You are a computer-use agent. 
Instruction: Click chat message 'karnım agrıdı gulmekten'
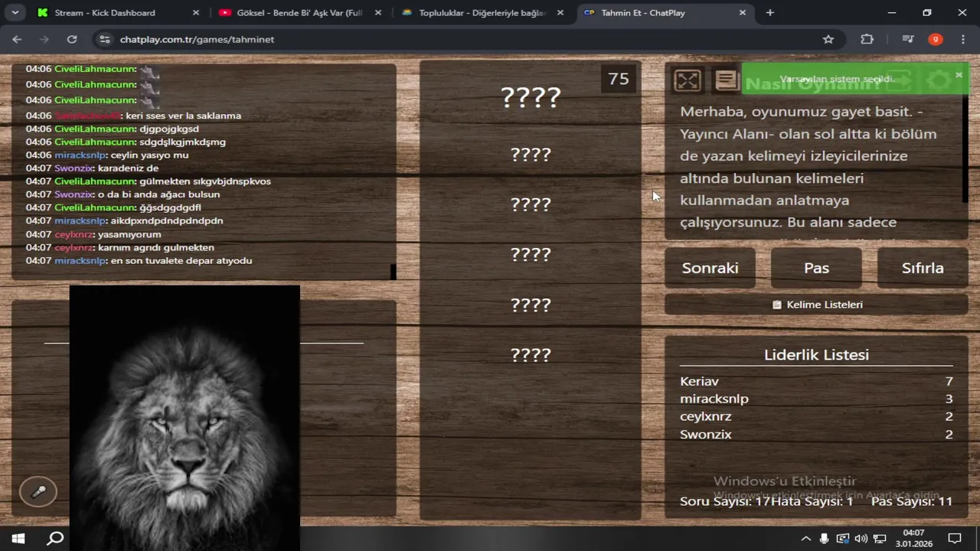click(156, 247)
